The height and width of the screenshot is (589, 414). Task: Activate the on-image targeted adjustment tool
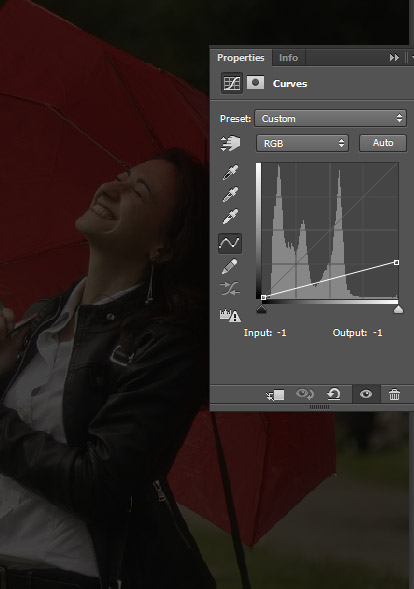pos(230,143)
